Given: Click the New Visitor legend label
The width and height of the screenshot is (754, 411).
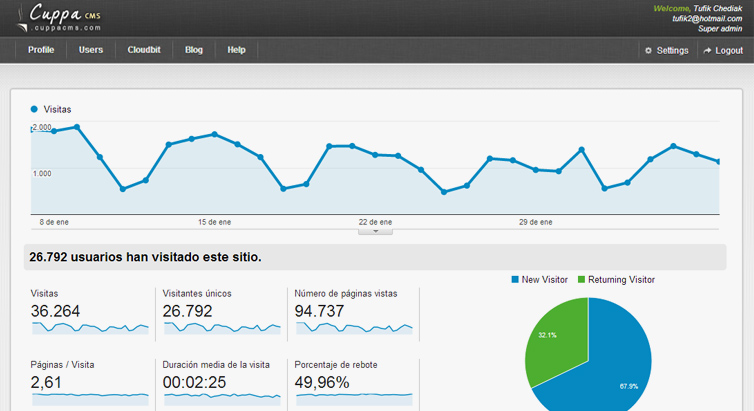Looking at the screenshot, I should 545,279.
